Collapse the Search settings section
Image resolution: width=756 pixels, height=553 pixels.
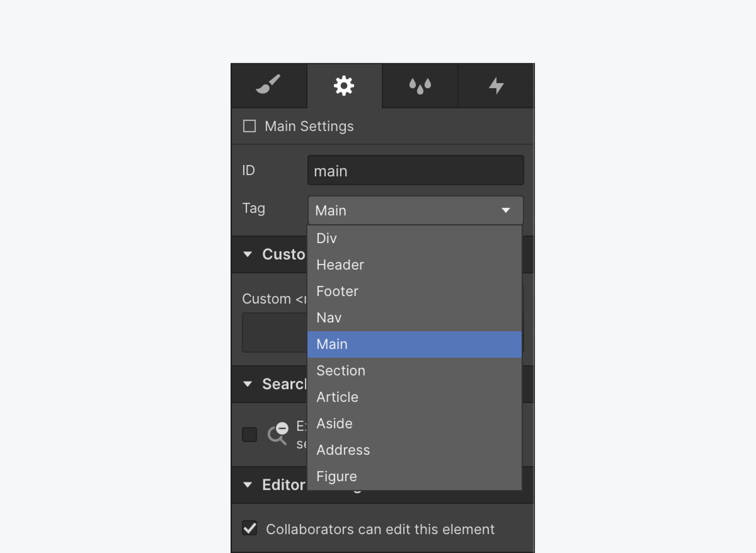[248, 384]
